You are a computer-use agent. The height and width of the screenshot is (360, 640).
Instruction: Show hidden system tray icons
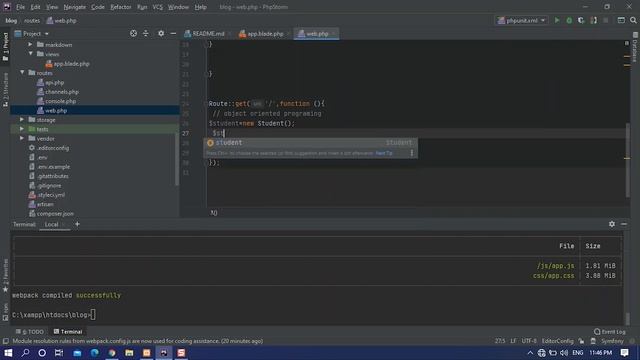pyautogui.click(x=530, y=353)
